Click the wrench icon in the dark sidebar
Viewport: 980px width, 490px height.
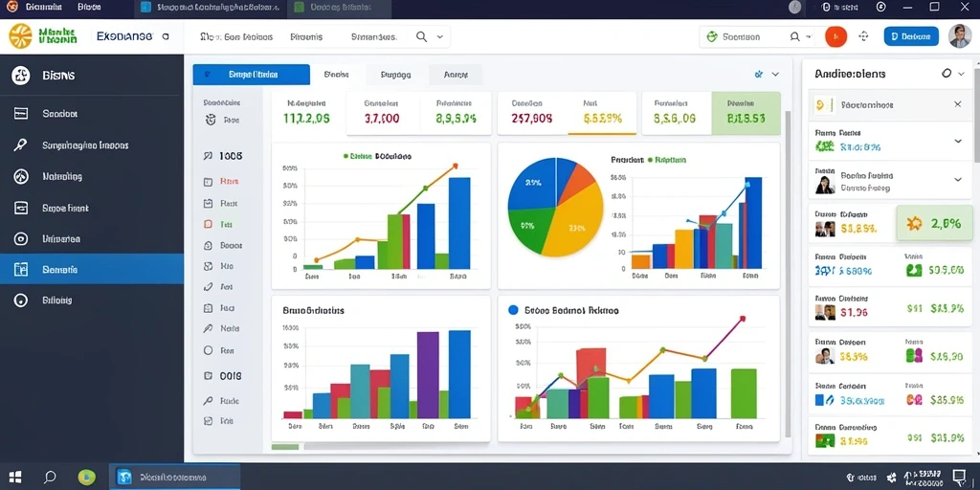21,145
